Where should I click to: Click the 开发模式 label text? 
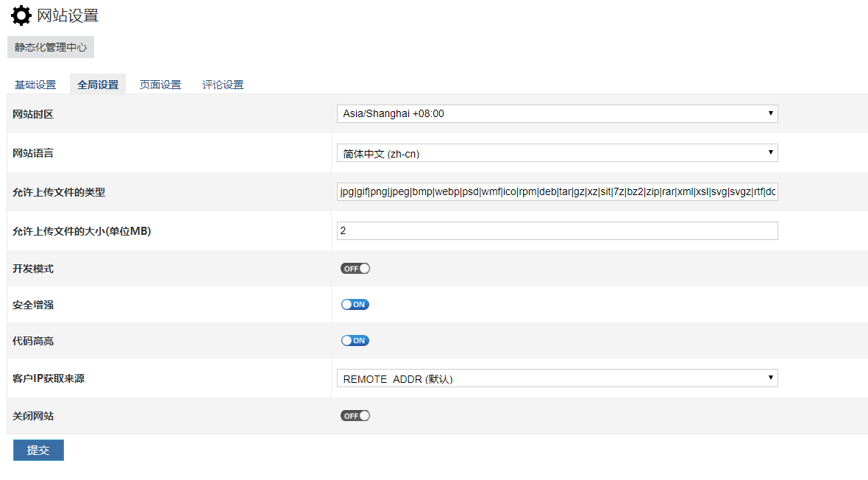[x=33, y=269]
